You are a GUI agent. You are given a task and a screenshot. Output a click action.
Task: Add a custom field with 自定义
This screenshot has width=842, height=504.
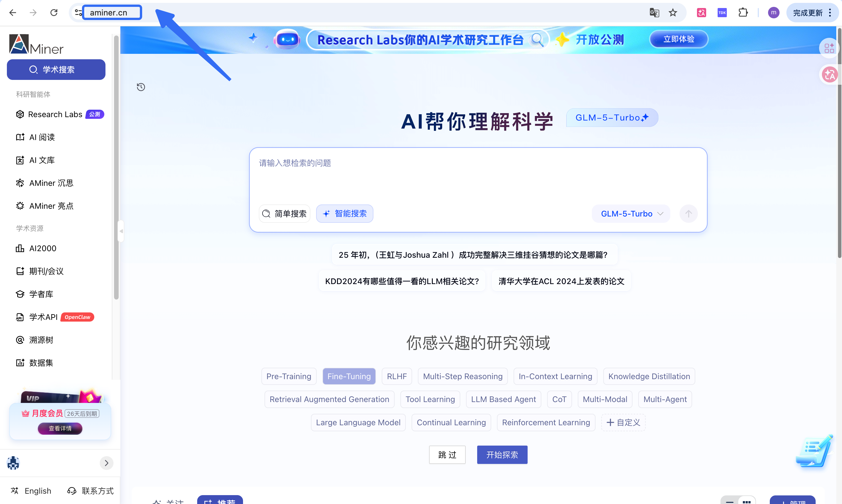click(624, 422)
